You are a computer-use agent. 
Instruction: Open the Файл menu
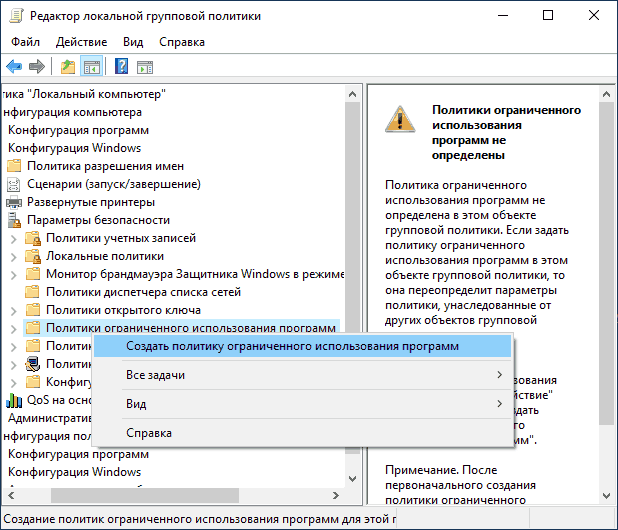25,42
